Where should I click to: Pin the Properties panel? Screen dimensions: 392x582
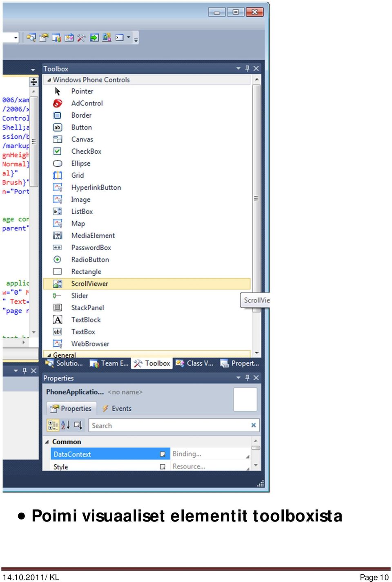[247, 378]
